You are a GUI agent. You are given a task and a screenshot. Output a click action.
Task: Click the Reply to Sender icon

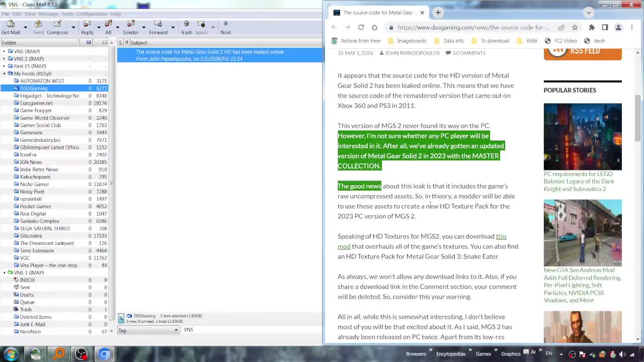coord(131,27)
